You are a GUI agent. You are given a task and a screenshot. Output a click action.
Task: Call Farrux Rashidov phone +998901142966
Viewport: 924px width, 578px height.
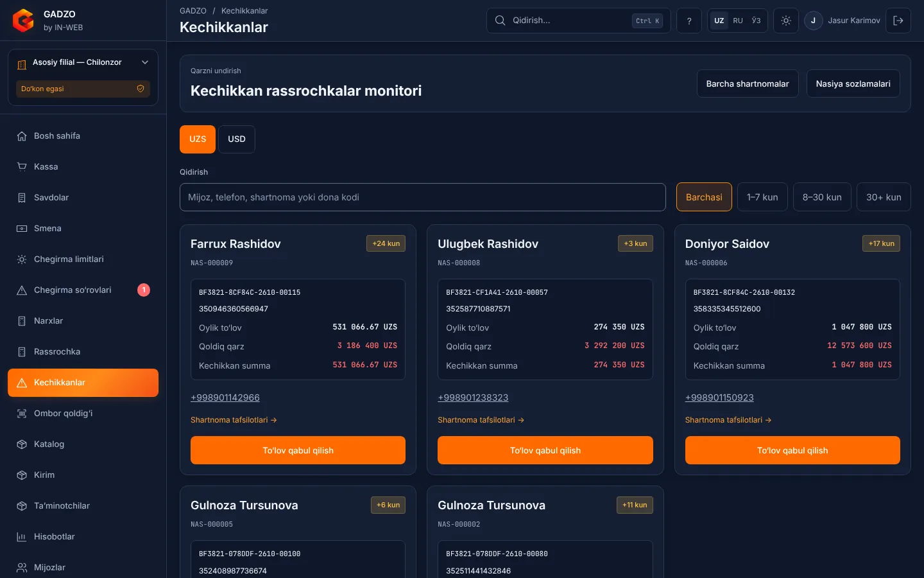click(x=225, y=398)
